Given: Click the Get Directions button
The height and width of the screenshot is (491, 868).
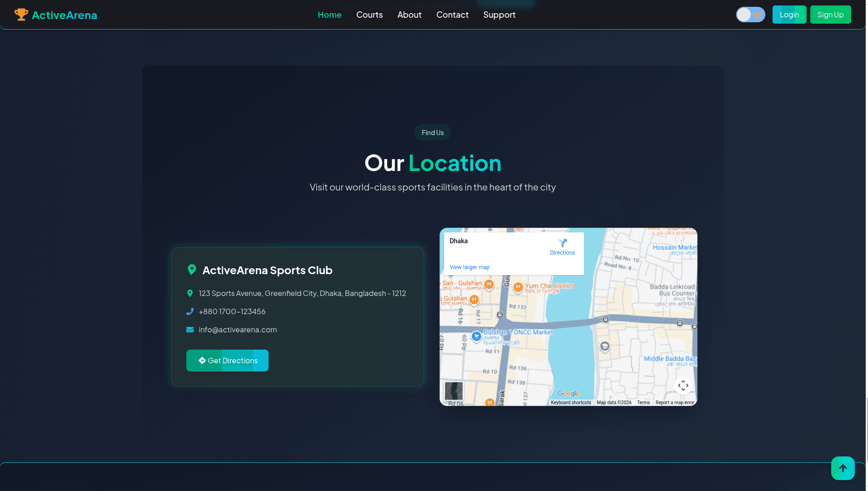Looking at the screenshot, I should coord(227,361).
